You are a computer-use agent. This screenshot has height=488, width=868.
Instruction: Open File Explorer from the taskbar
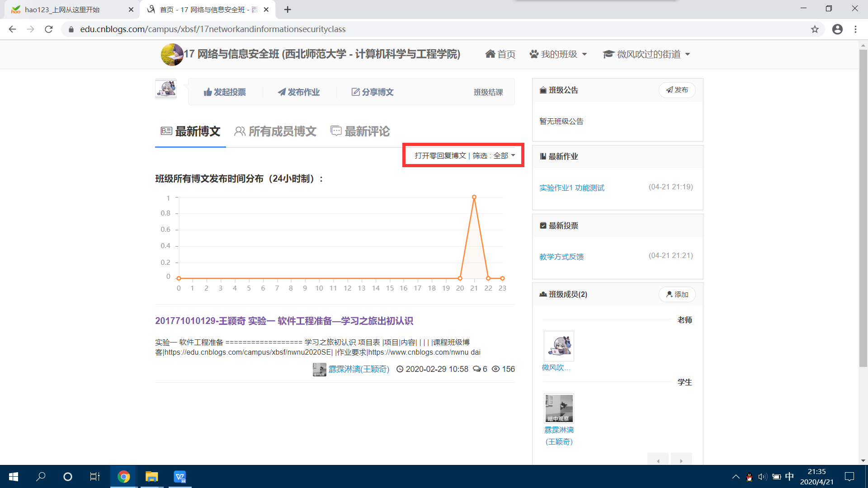coord(151,477)
